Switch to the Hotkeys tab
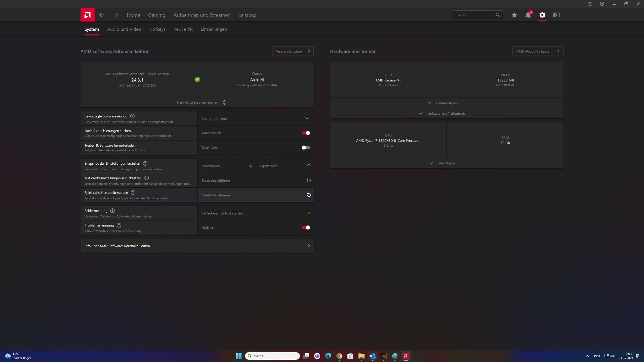 (157, 29)
